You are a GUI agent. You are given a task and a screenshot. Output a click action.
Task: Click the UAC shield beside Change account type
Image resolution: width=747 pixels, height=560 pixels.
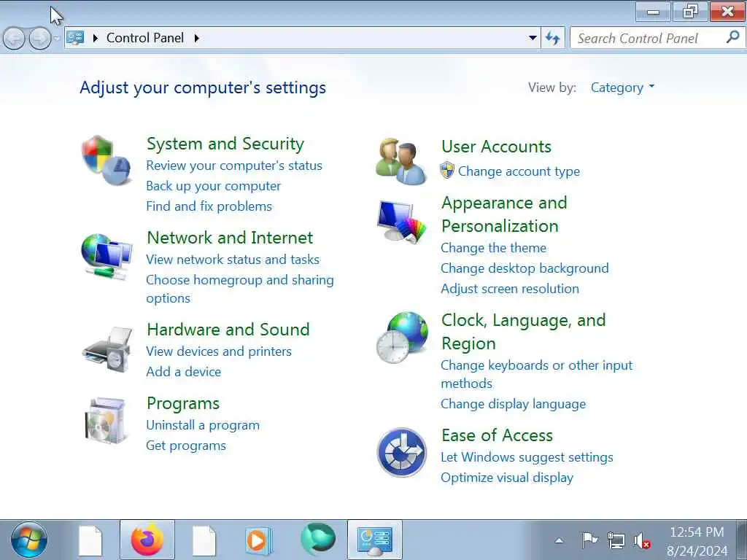point(447,171)
